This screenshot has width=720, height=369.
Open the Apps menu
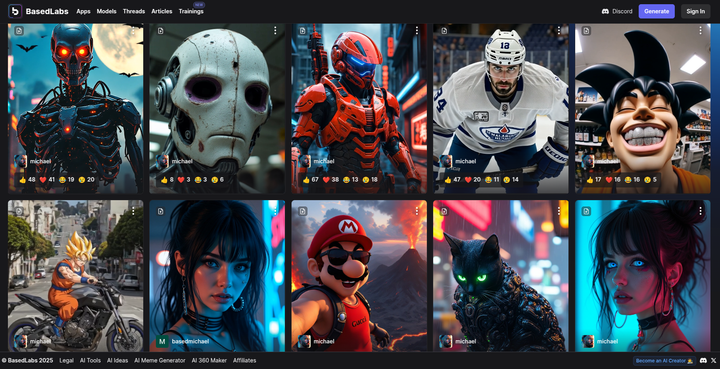click(x=83, y=11)
